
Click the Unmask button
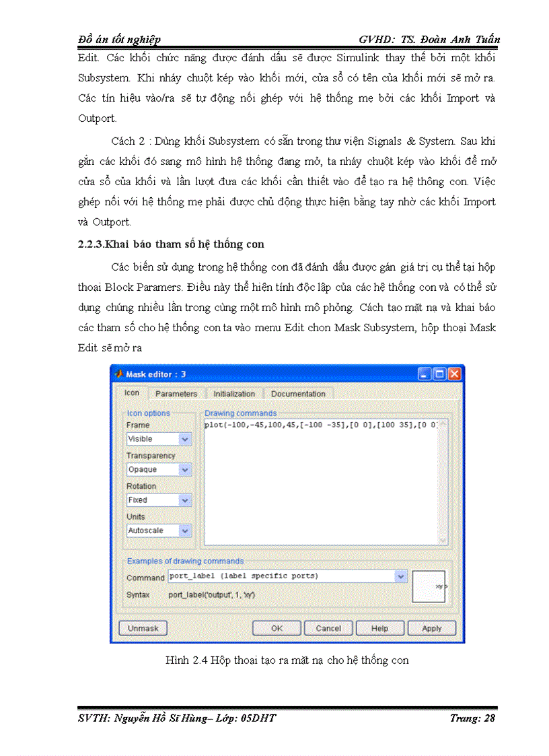(143, 628)
